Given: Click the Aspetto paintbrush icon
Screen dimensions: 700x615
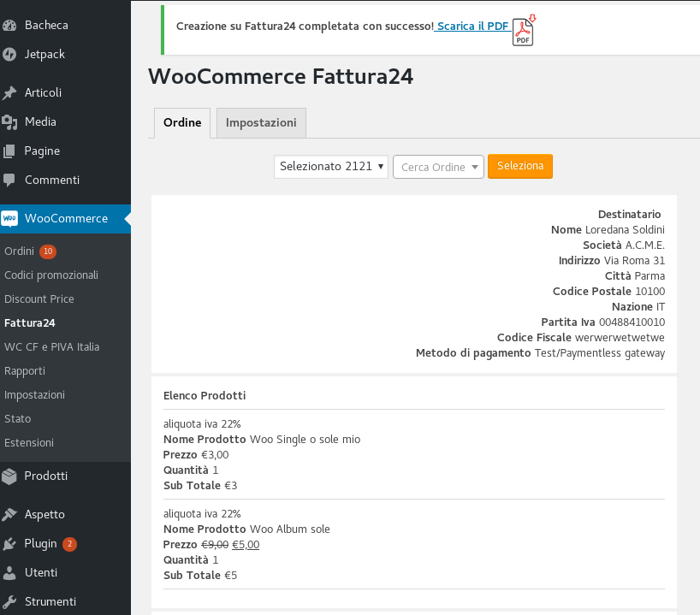Looking at the screenshot, I should pyautogui.click(x=9, y=515).
